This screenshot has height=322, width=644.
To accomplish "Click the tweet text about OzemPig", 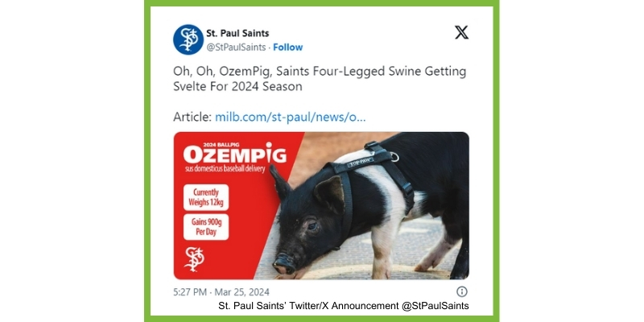I will (320, 79).
